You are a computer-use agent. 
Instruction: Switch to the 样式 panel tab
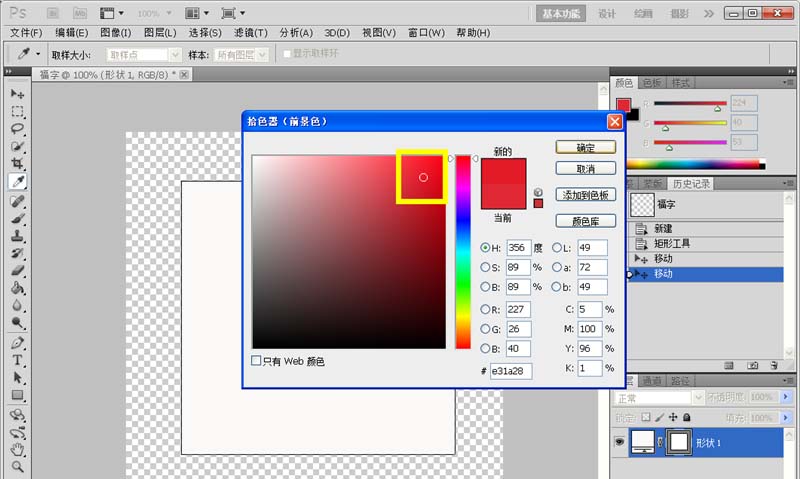point(680,83)
